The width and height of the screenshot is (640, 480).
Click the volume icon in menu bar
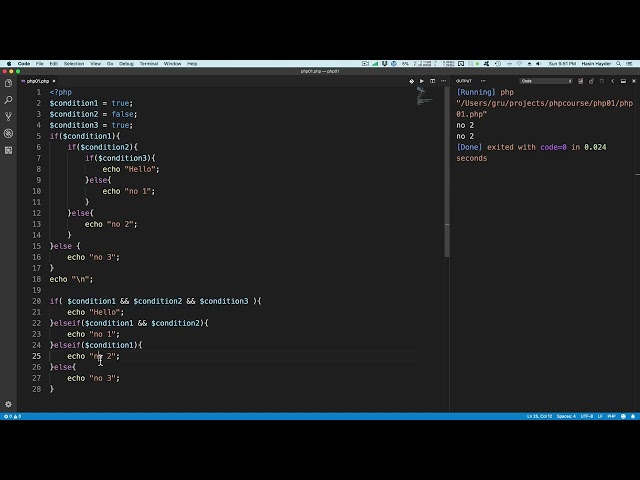(x=538, y=64)
